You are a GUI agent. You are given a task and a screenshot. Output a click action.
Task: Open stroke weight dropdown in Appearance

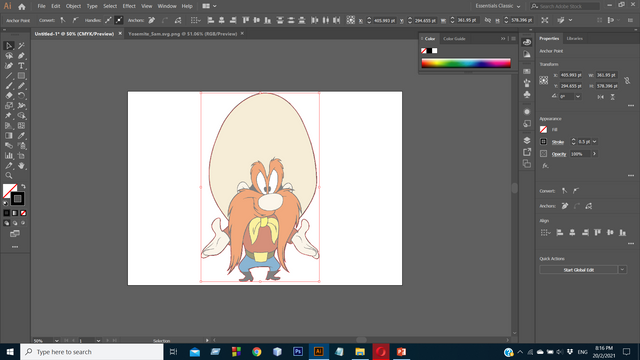[x=595, y=142]
